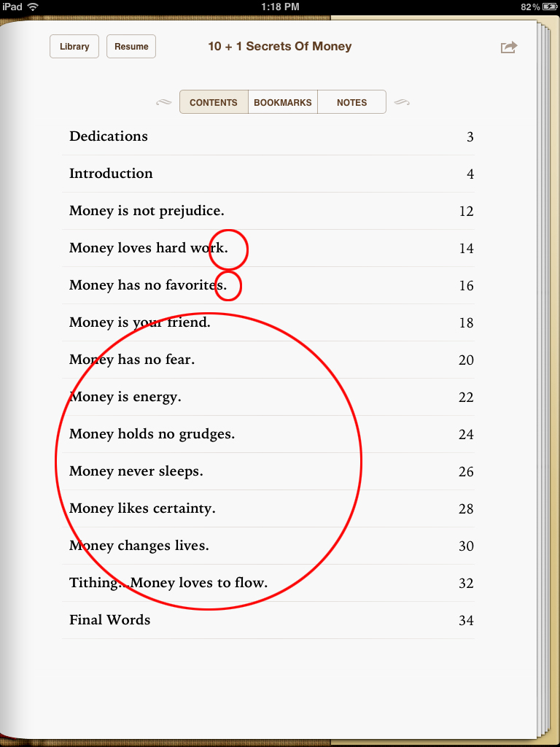Tap the iPad label in status bar

tap(12, 7)
